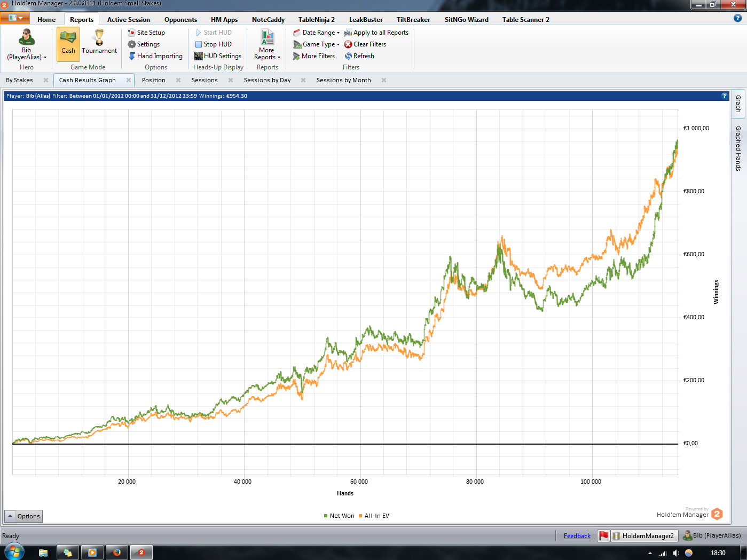Open the NoteCaddy tab

(268, 20)
